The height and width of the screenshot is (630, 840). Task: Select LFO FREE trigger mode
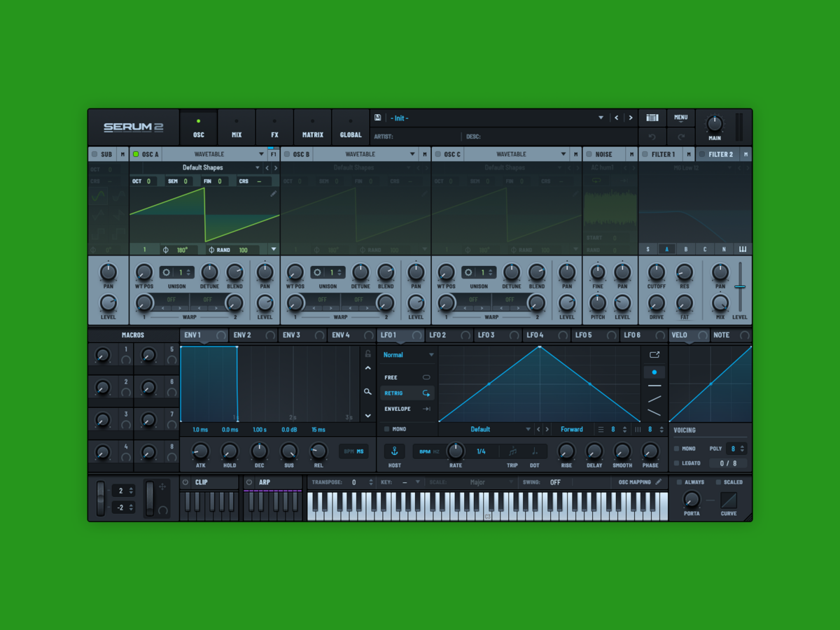(407, 377)
